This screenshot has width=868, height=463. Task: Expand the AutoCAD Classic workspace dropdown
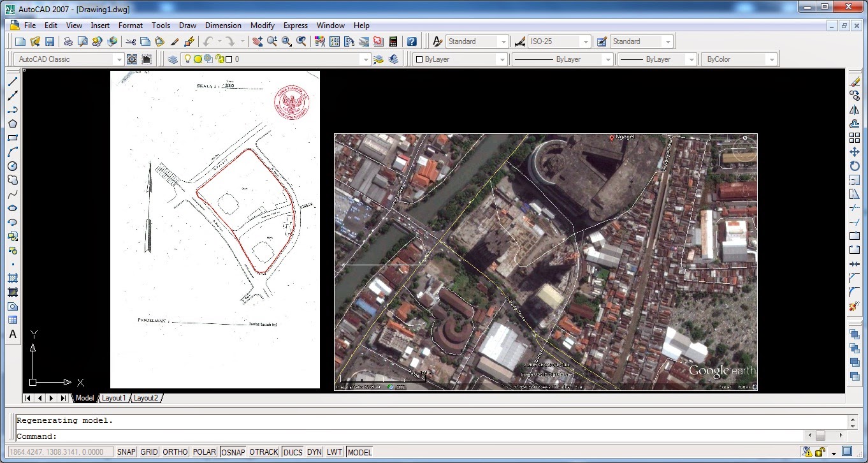click(x=119, y=59)
